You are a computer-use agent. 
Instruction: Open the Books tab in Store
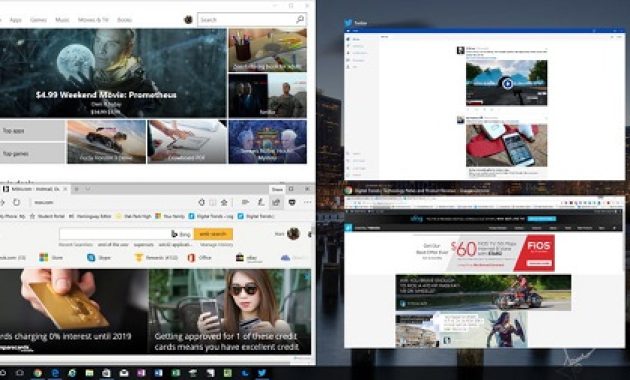[x=125, y=20]
